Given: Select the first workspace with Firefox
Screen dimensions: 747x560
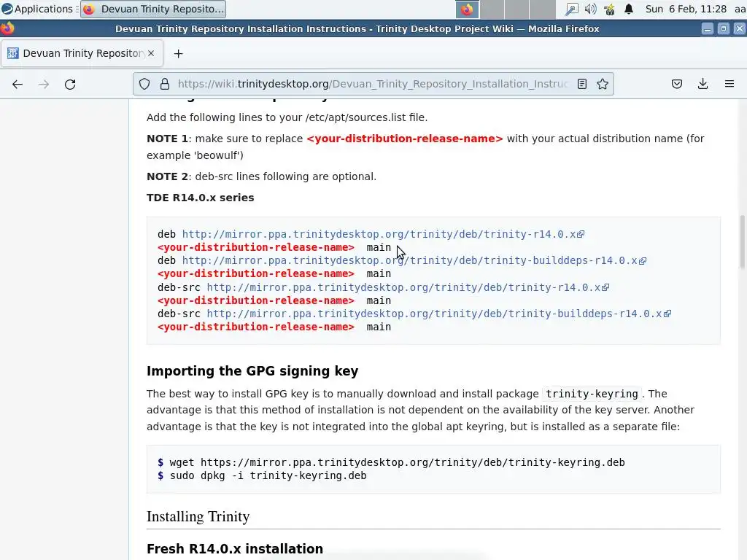Looking at the screenshot, I should 467,9.
